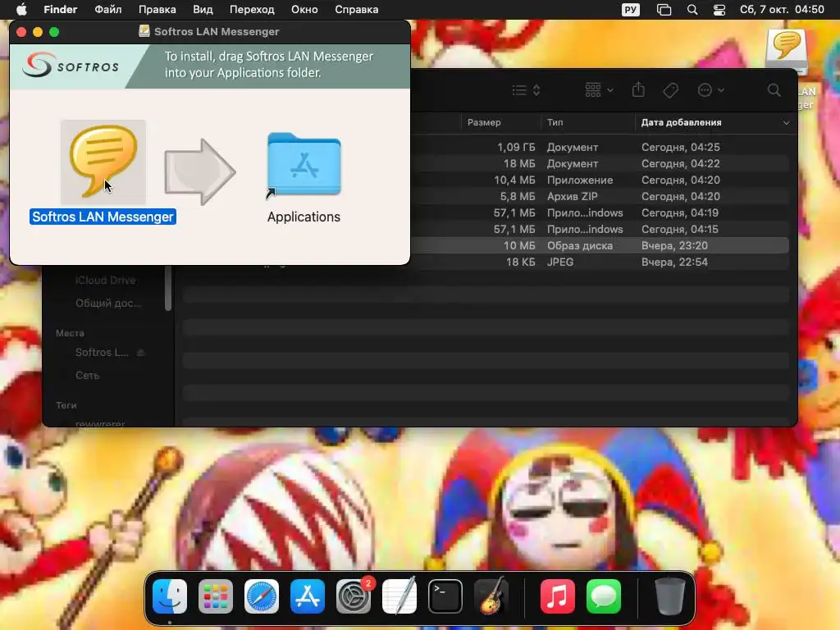Click the Softros LAN Messenger window title
This screenshot has height=630, width=840.
coord(217,32)
